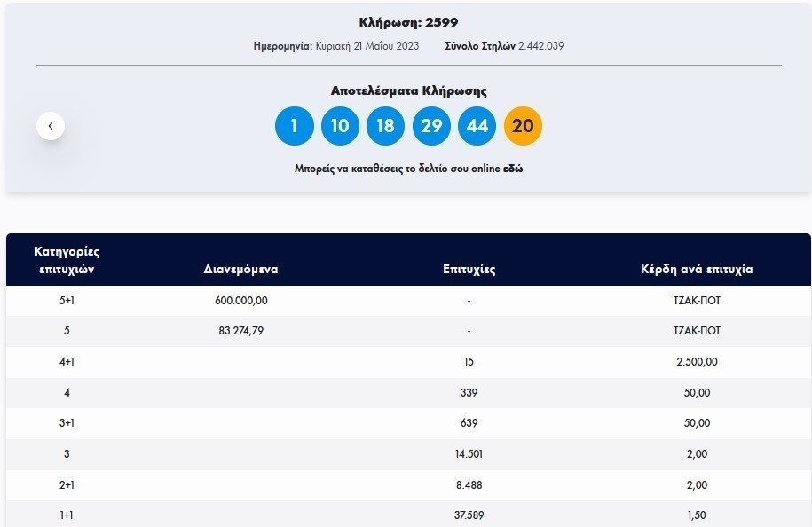Click the blue ball number 1
812x527 pixels.
(295, 126)
